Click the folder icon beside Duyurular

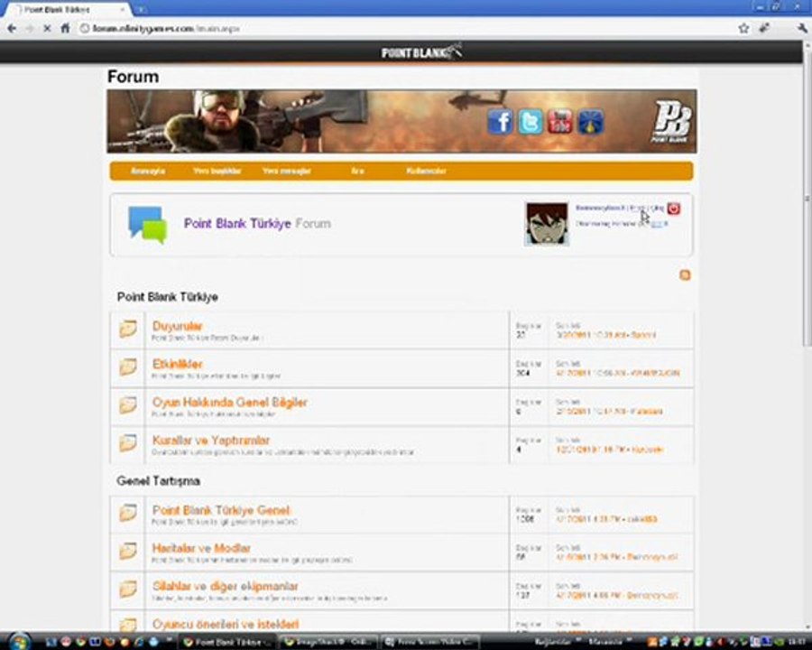[128, 329]
